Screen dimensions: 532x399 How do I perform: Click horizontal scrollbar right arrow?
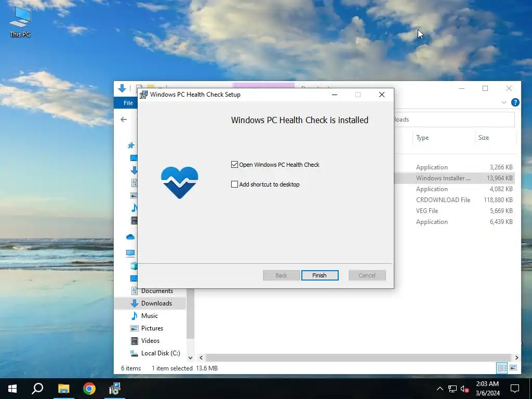(517, 357)
